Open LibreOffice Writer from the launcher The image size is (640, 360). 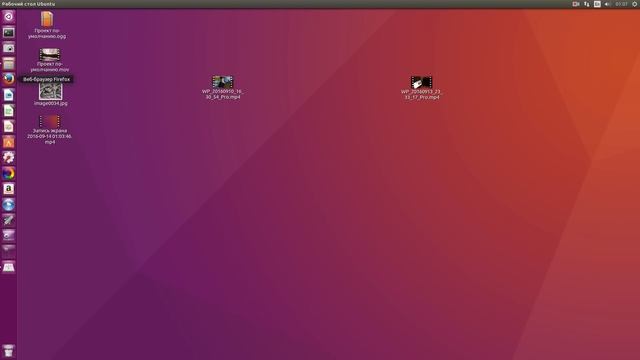(x=9, y=95)
